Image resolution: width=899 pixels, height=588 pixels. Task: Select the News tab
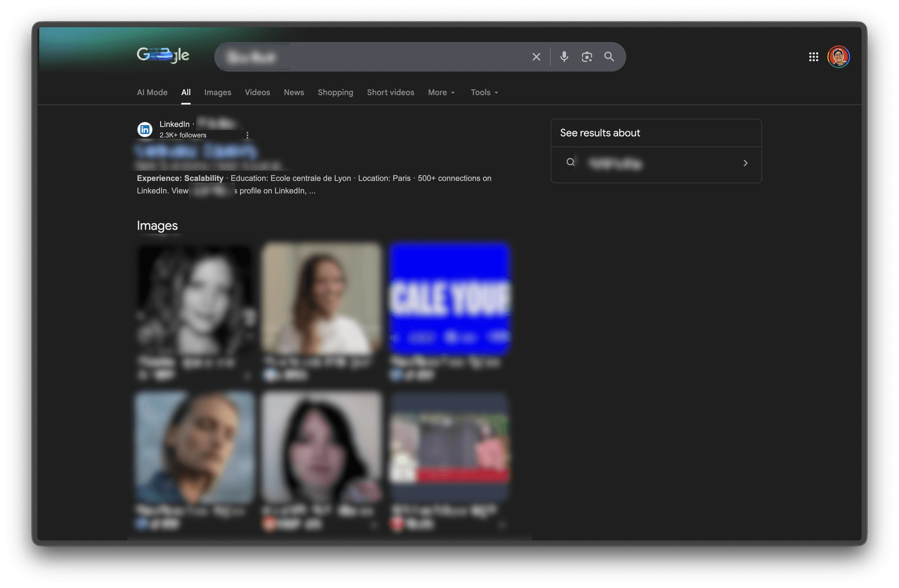[x=294, y=93]
